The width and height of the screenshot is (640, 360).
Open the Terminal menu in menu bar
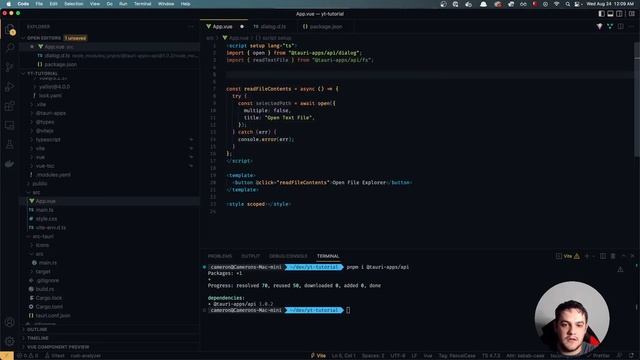[142, 4]
